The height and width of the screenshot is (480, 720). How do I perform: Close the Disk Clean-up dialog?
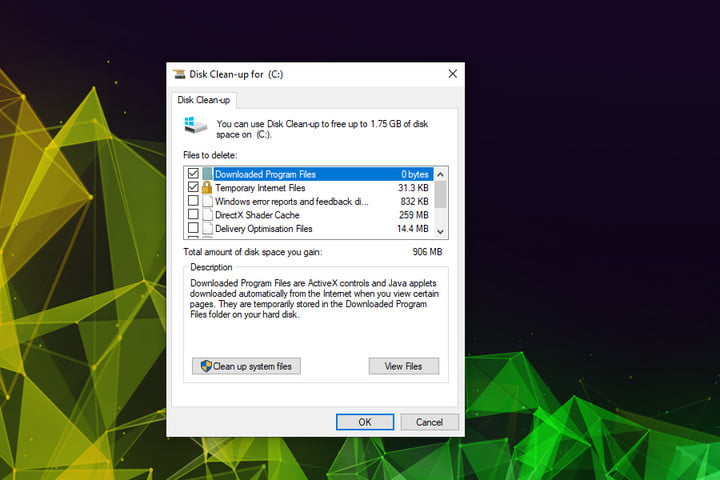pyautogui.click(x=452, y=74)
